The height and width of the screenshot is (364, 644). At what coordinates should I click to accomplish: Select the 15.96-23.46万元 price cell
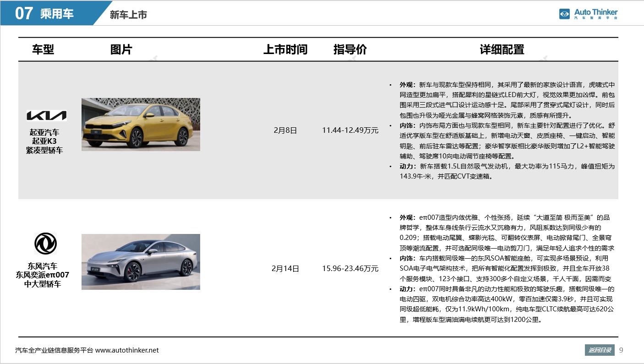(350, 269)
